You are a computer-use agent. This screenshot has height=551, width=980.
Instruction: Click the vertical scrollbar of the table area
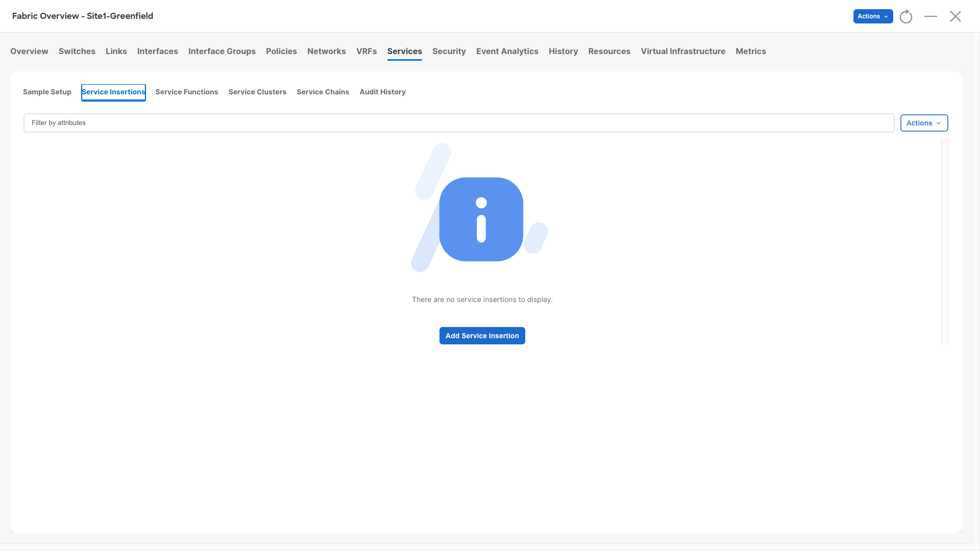(945, 241)
